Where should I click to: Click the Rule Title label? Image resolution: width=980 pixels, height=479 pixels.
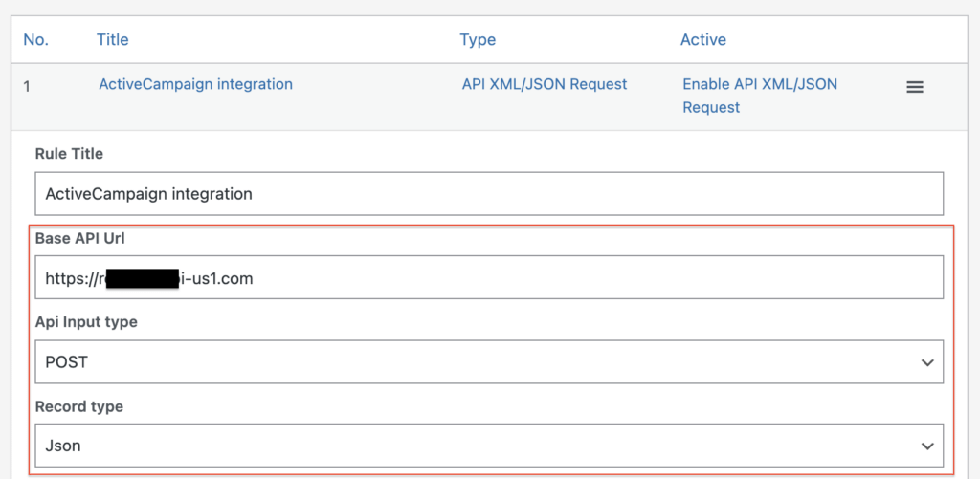[x=69, y=154]
